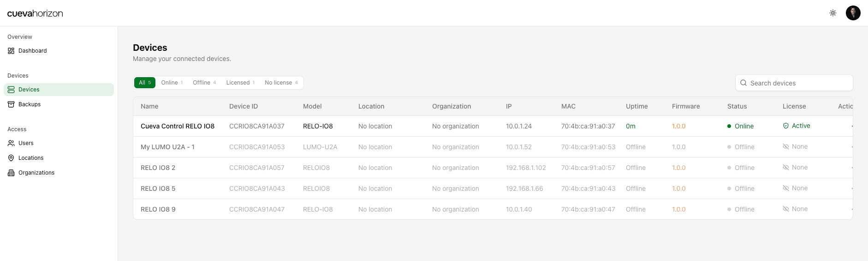The width and height of the screenshot is (868, 261).
Task: Open the Backups page
Action: (59, 104)
